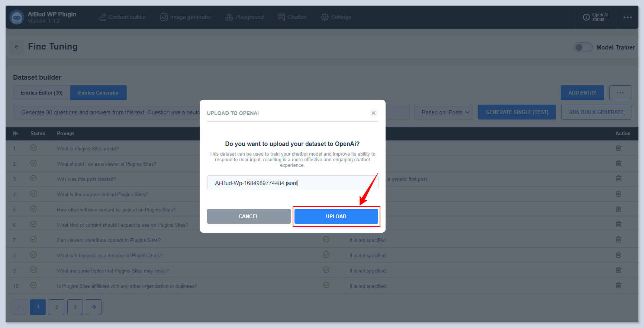644x328 pixels.
Task: Click the dataset filename input field
Action: pos(293,183)
